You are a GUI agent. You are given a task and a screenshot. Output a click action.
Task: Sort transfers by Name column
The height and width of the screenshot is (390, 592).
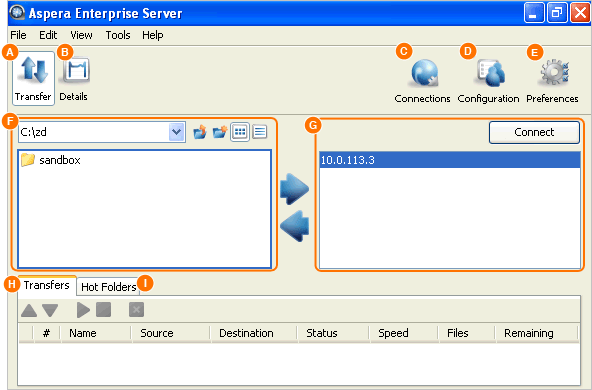pyautogui.click(x=96, y=333)
